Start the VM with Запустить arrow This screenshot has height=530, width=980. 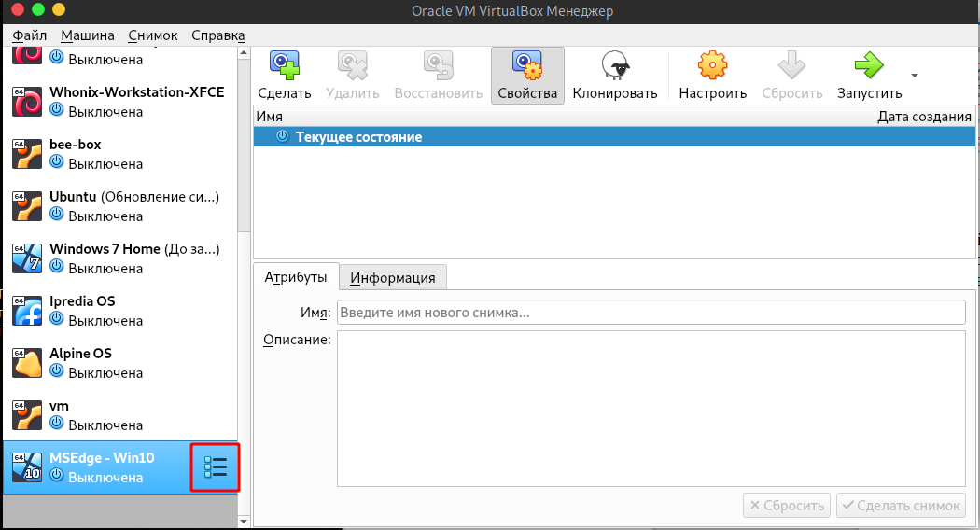(869, 65)
